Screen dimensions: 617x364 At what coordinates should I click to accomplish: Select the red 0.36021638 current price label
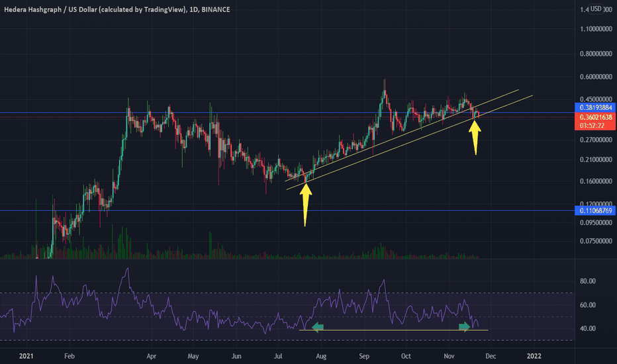click(595, 117)
